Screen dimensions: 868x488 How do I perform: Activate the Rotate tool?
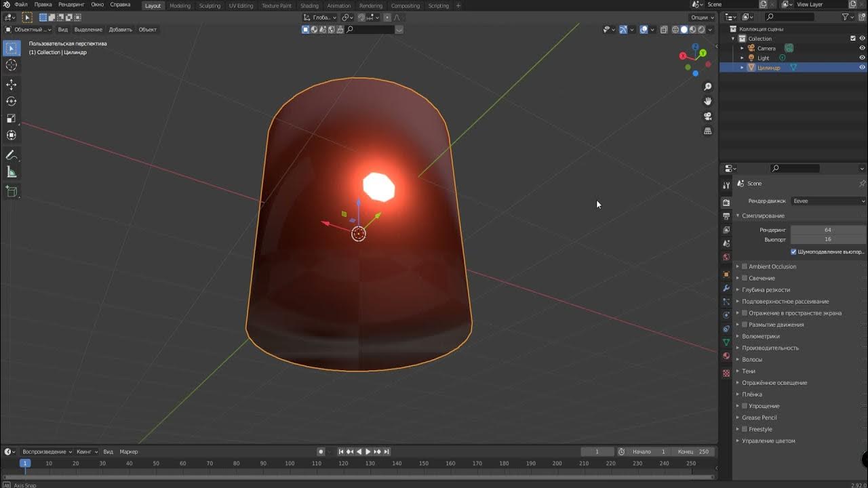coord(12,102)
